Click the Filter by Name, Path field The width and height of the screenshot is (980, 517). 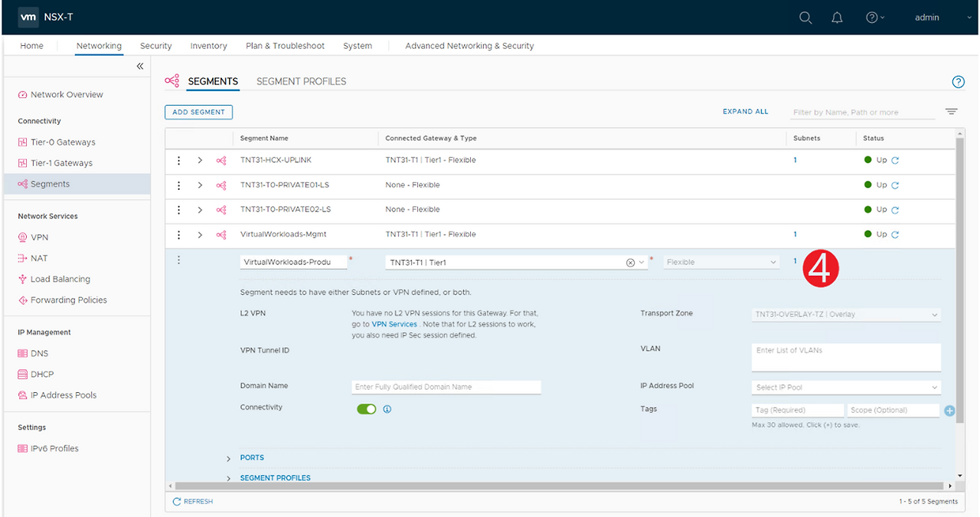point(862,113)
